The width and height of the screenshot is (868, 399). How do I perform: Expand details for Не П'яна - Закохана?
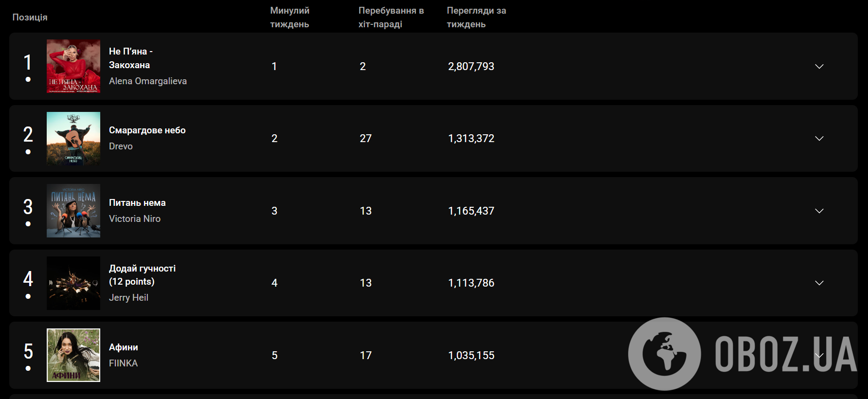[819, 66]
